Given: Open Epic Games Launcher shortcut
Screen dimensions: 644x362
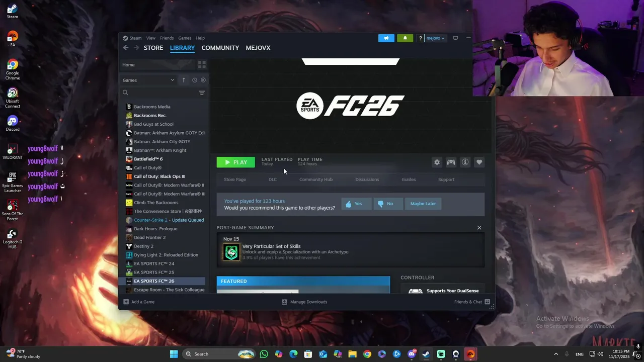Looking at the screenshot, I should [x=13, y=183].
